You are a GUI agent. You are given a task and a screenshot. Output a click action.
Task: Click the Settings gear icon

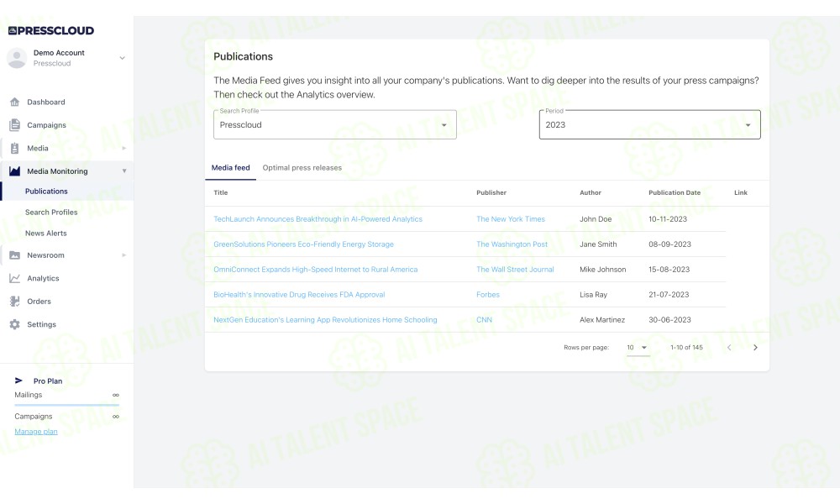[x=14, y=324]
